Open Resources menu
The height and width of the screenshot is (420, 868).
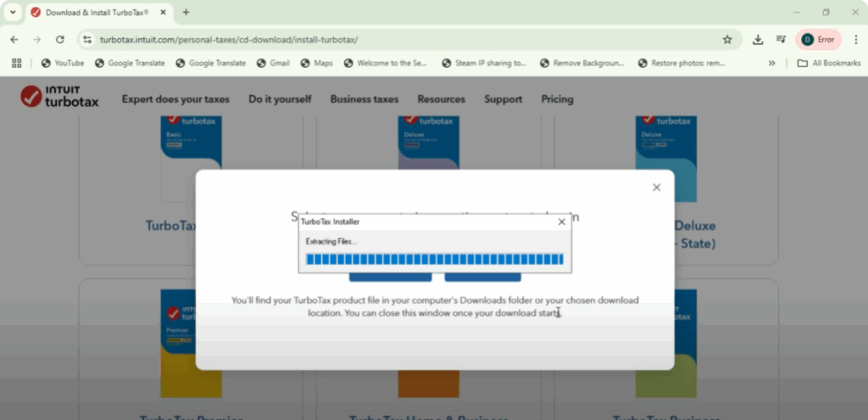point(441,99)
